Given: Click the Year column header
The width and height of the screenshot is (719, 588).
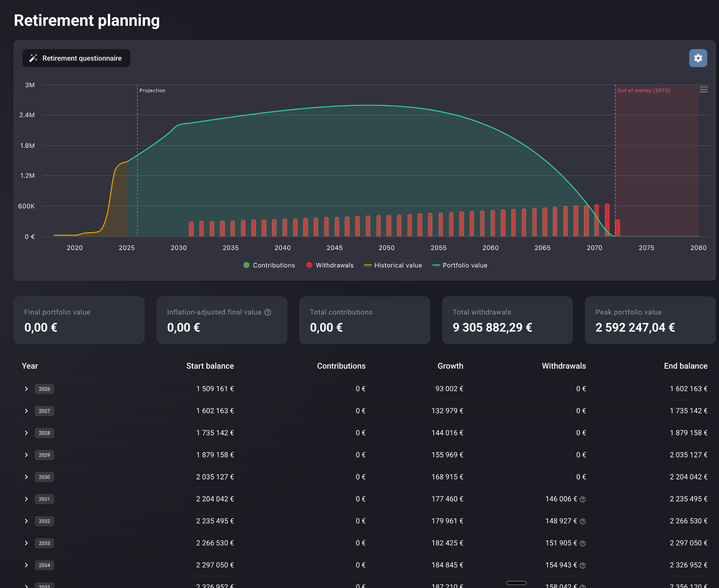Looking at the screenshot, I should [x=30, y=366].
